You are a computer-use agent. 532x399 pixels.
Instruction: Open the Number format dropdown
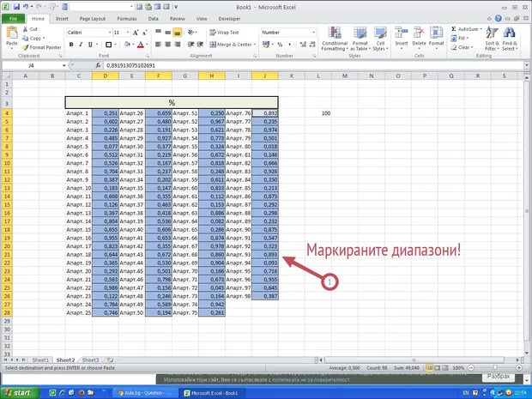(313, 33)
